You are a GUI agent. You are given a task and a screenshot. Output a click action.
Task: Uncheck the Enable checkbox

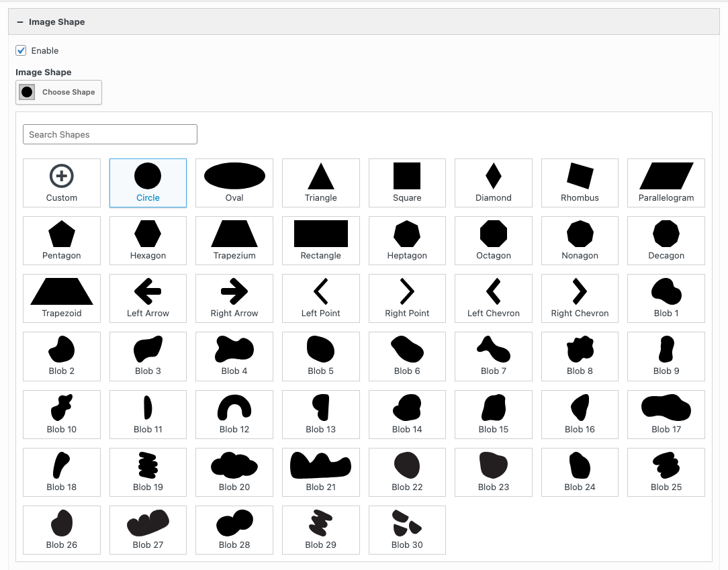pos(21,50)
